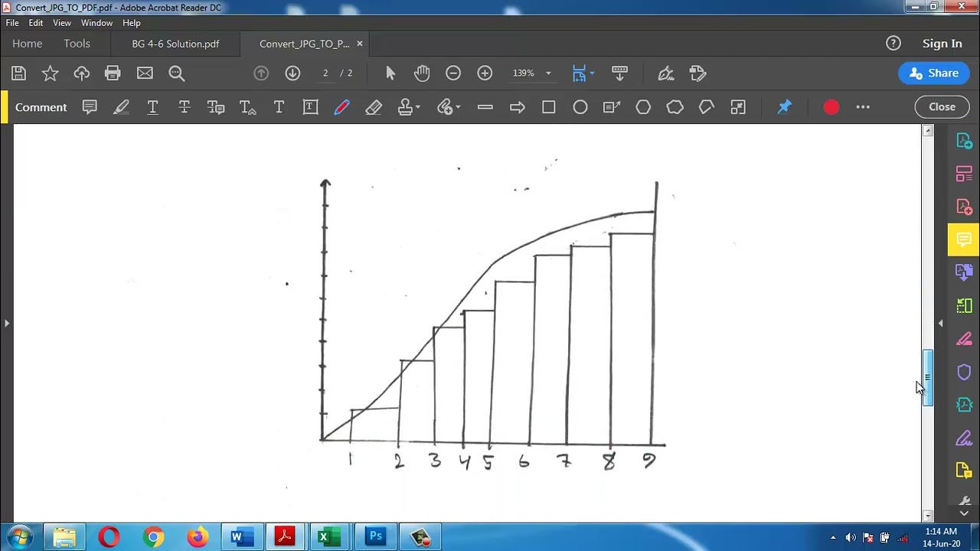Switch to the Tools view
Image resolution: width=980 pixels, height=551 pixels.
click(77, 44)
